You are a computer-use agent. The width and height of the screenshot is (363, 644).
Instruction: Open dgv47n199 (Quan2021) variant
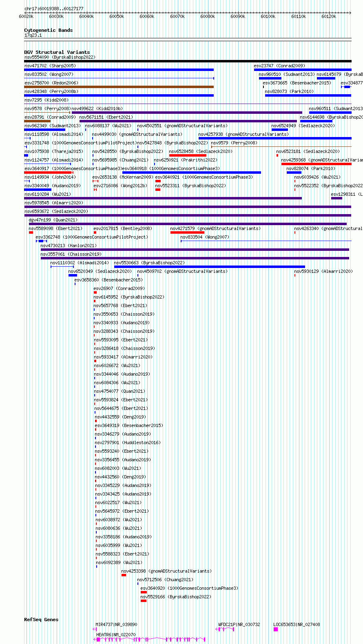click(52, 220)
